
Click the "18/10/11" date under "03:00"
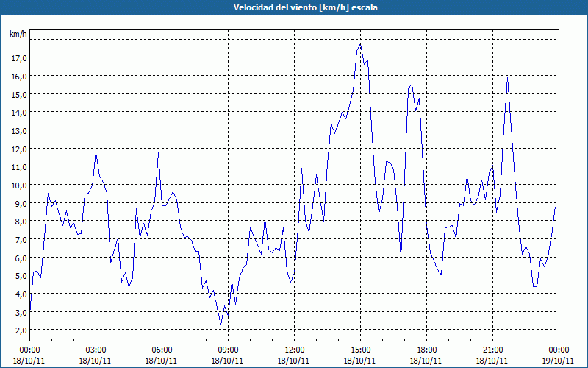[x=95, y=361]
